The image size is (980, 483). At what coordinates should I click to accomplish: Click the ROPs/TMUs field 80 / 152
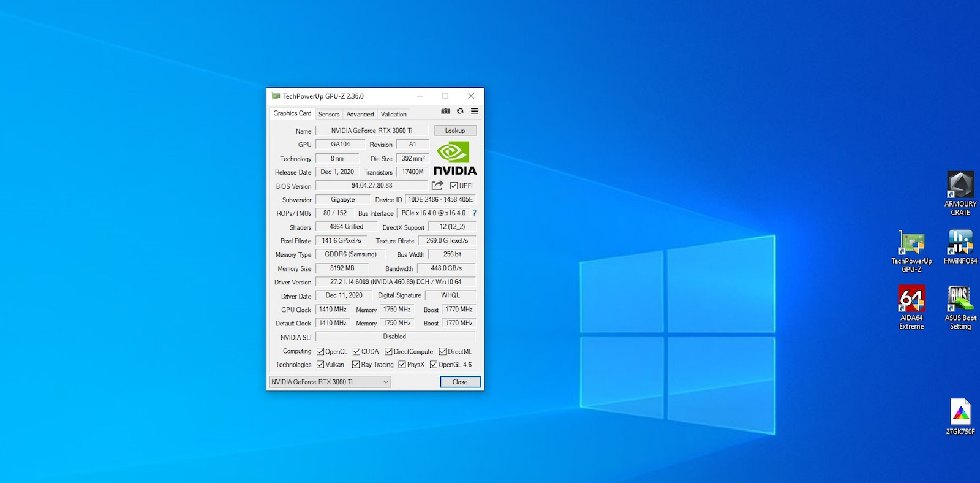335,213
